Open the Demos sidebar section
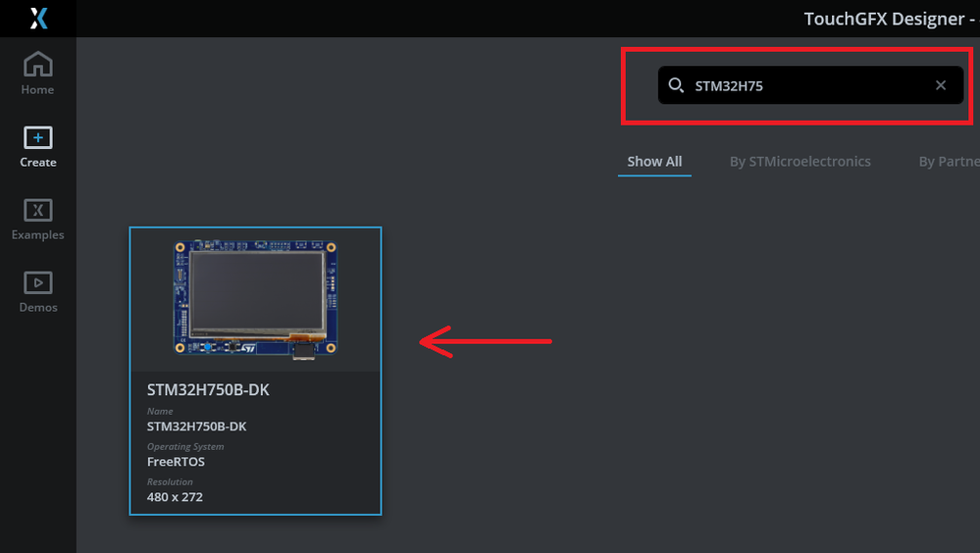Screen dimensions: 980x553 [37, 292]
